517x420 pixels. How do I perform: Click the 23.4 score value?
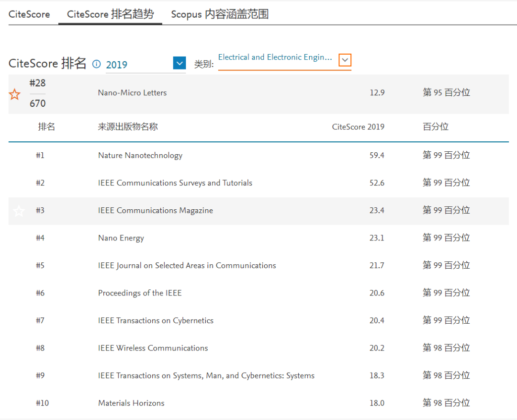pyautogui.click(x=377, y=211)
